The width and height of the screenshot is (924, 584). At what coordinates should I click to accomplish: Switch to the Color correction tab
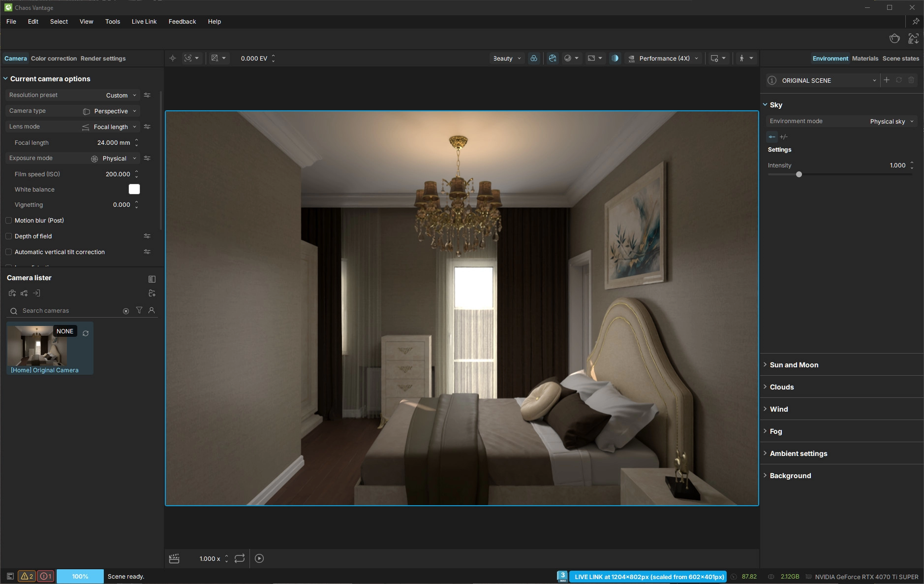click(54, 58)
